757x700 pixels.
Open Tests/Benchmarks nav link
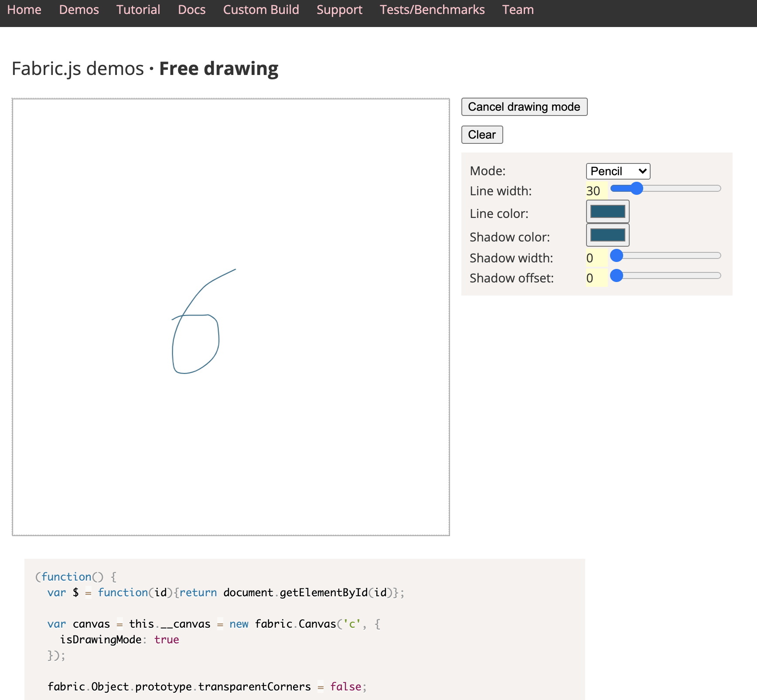(432, 10)
